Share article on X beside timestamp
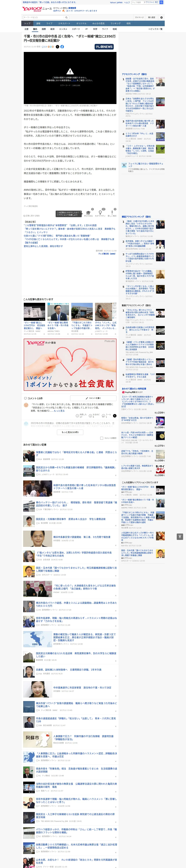This screenshot has width=186, height=868. (x=57, y=47)
